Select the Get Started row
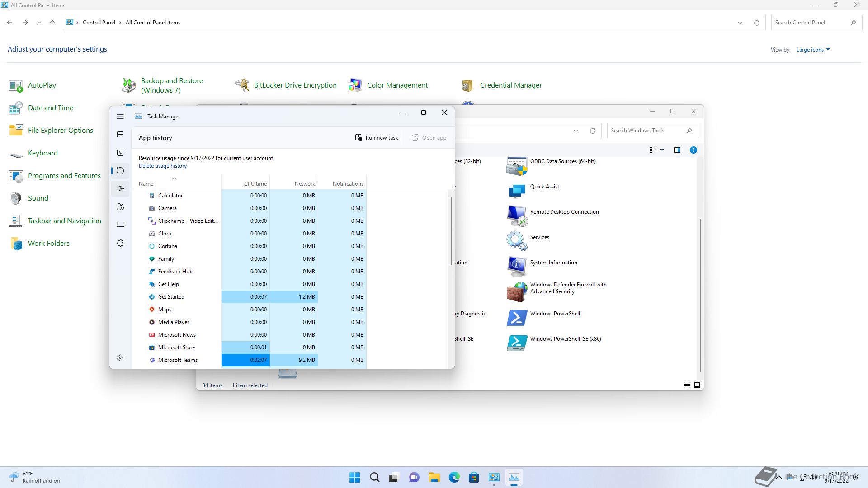868x488 pixels. (249, 297)
